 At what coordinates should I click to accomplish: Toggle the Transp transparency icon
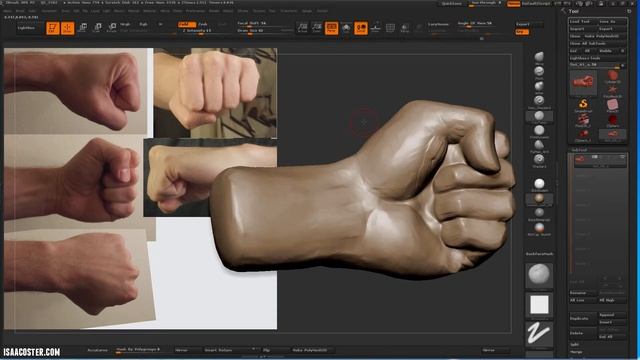pos(405,28)
